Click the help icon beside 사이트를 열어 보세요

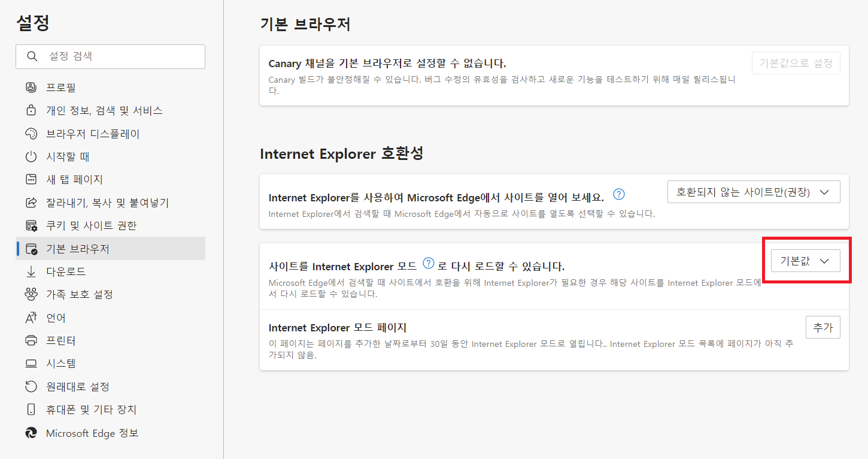click(x=620, y=195)
